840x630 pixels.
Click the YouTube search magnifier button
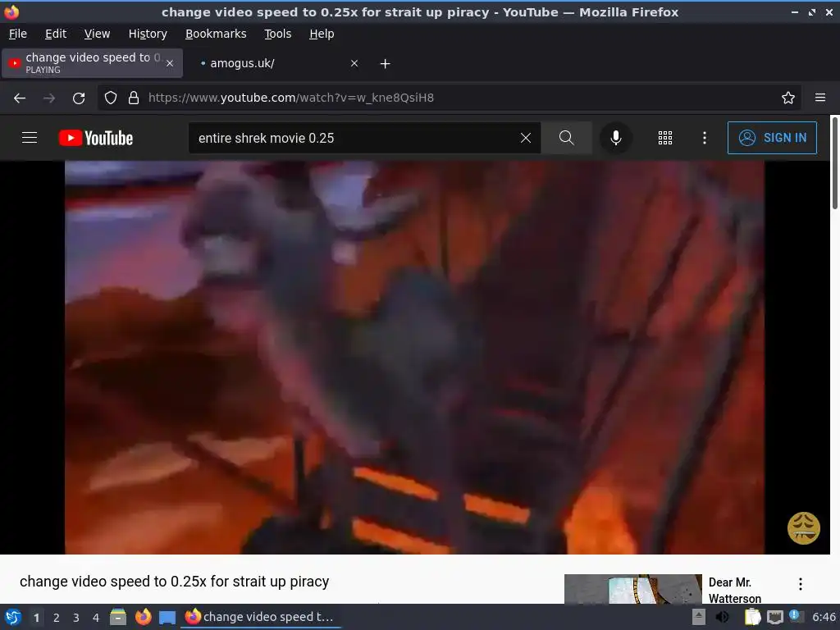point(566,138)
